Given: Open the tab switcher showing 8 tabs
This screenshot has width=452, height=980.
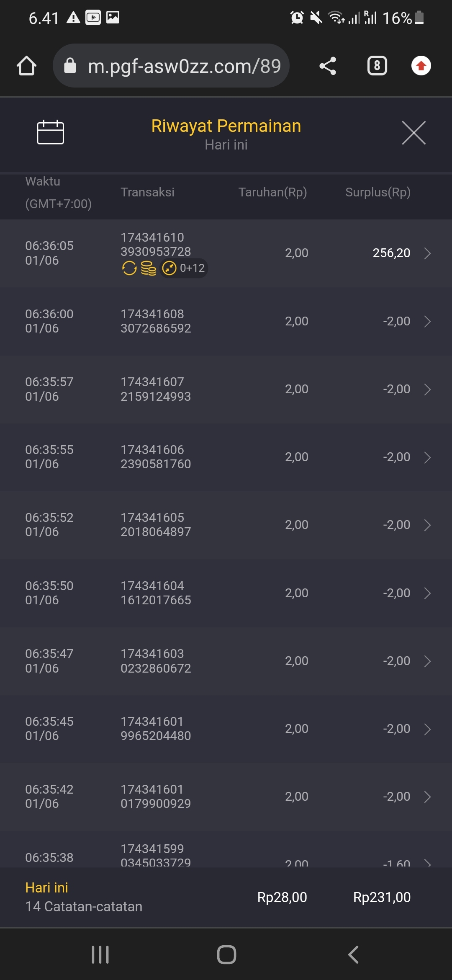Looking at the screenshot, I should [x=377, y=66].
